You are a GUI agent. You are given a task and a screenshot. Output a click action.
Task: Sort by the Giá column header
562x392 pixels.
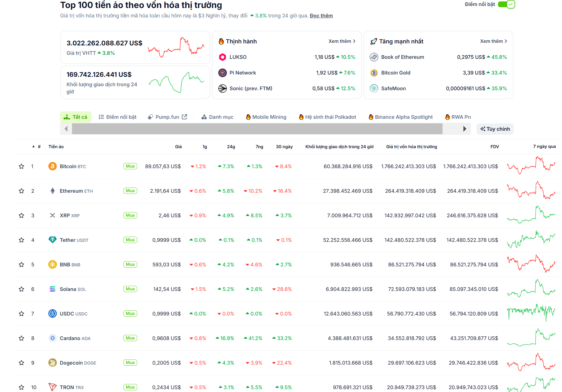pyautogui.click(x=178, y=146)
